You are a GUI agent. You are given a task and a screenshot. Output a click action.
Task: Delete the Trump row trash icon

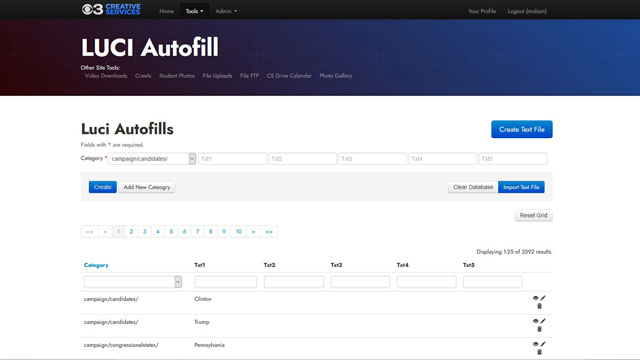pos(539,329)
